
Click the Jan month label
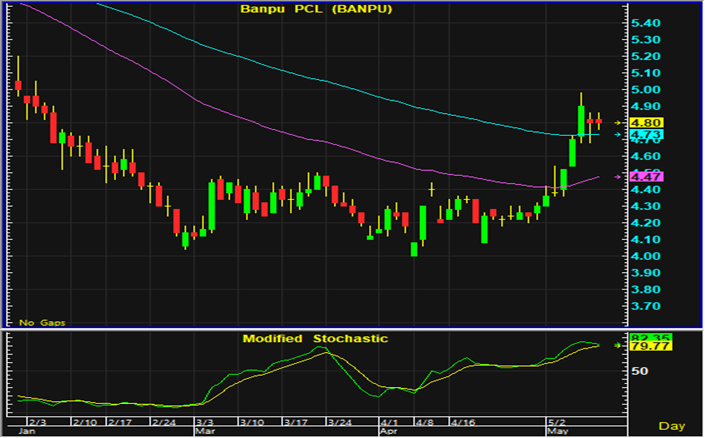(x=26, y=431)
